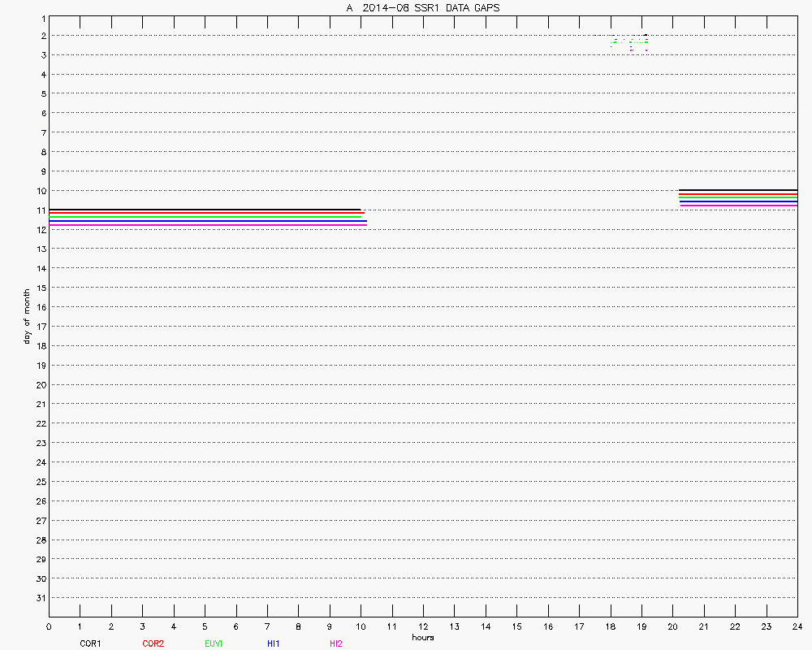Click the day 1 label on y-axis
812x650 pixels.
(41, 16)
